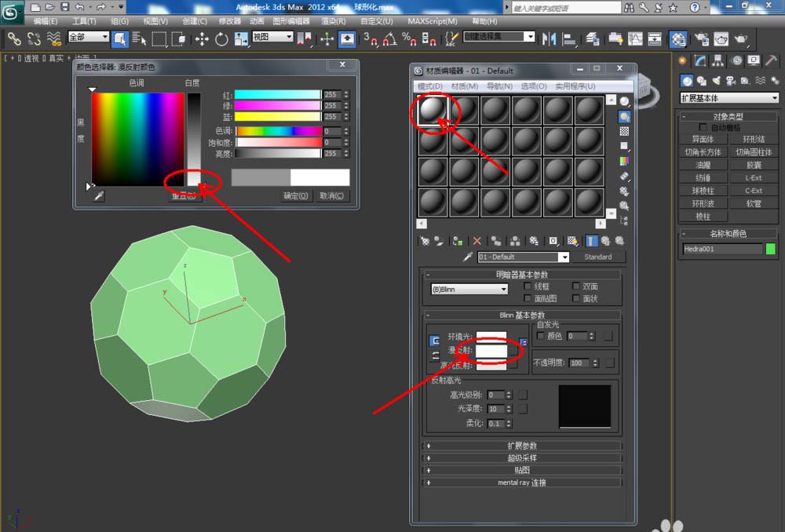The image size is (785, 532).
Task: Toggle the checkered Background icon
Action: tap(624, 131)
